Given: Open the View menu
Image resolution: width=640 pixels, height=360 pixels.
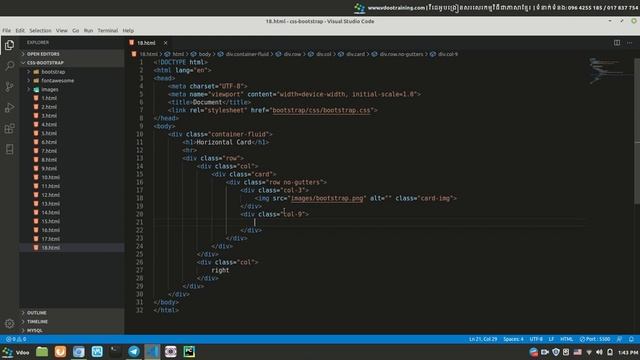Looking at the screenshot, I should (x=62, y=31).
